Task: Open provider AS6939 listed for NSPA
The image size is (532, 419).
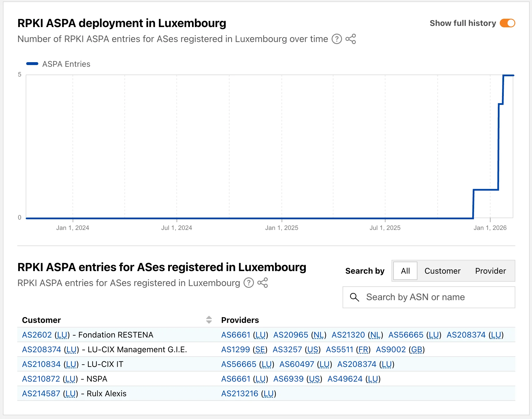Action: [288, 379]
